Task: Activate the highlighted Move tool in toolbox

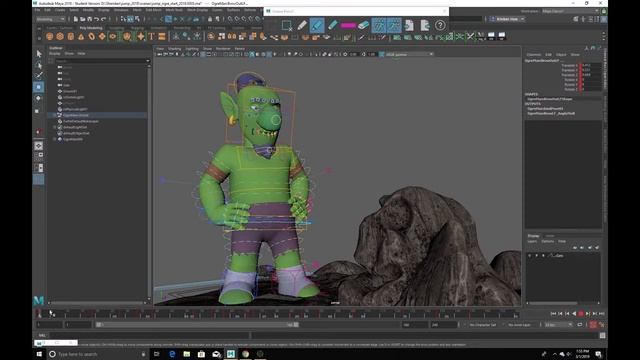Action: point(39,87)
